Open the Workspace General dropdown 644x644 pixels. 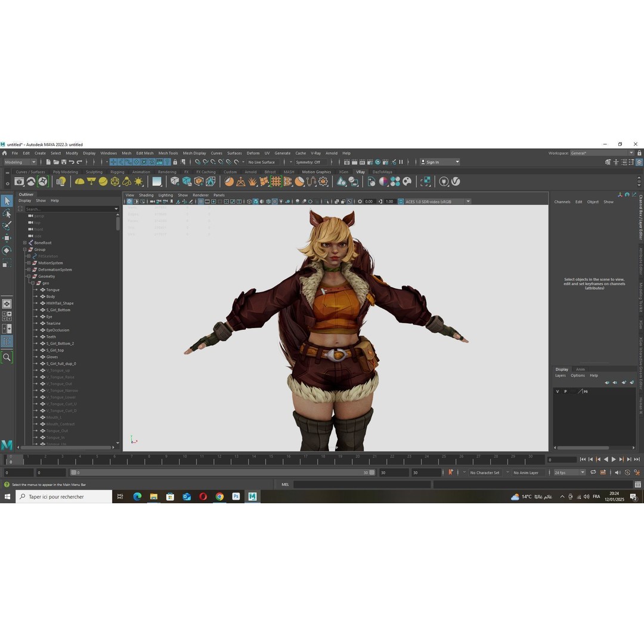602,153
